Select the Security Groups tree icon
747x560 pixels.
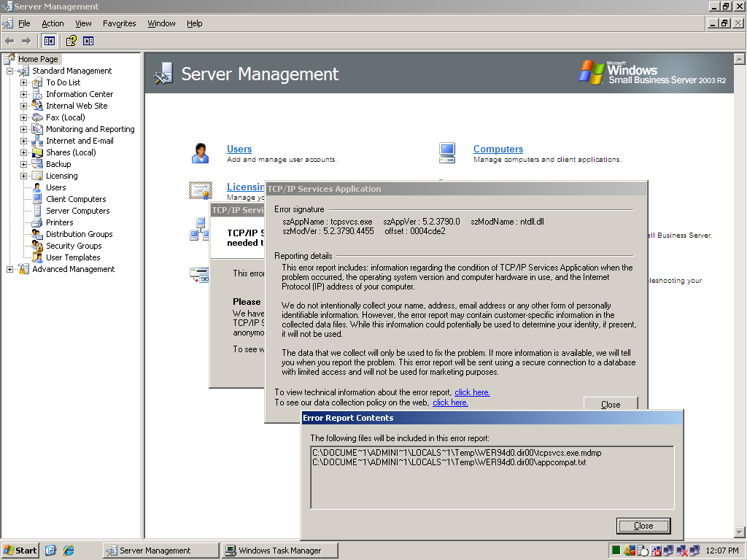37,246
